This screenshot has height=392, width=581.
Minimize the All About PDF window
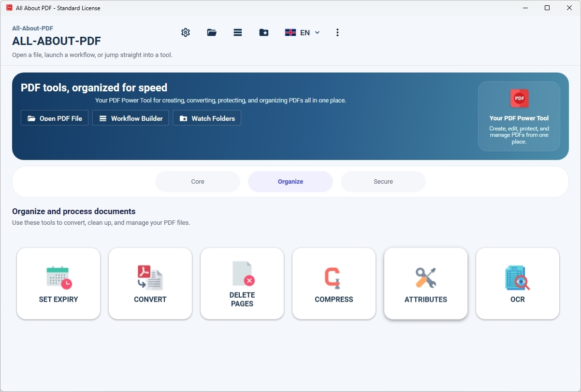coord(525,8)
